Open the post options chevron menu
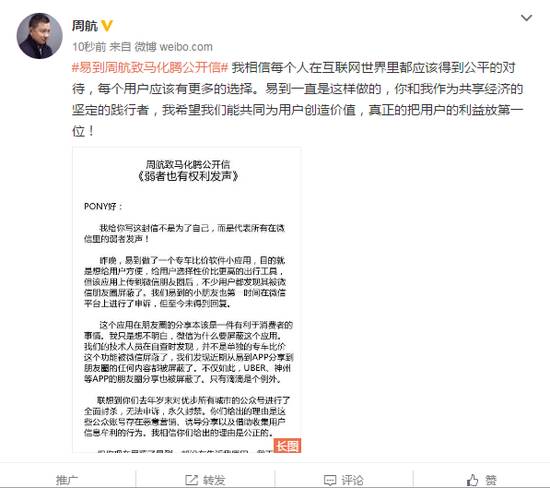550x488 pixels. (x=526, y=18)
